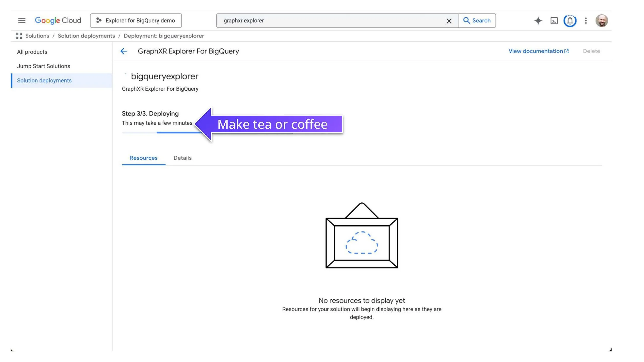This screenshot has width=644, height=362.
Task: Select Jump Start Solutions in sidebar
Action: [44, 66]
